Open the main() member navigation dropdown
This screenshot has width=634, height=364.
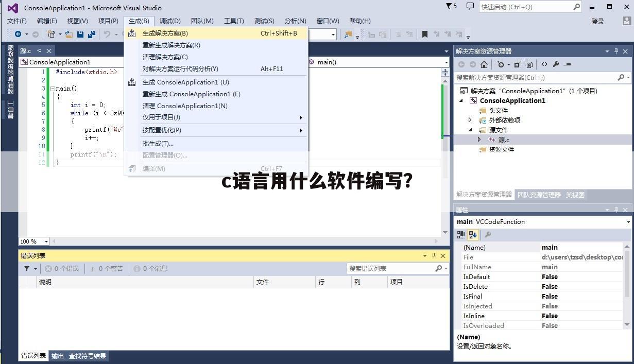pyautogui.click(x=446, y=62)
